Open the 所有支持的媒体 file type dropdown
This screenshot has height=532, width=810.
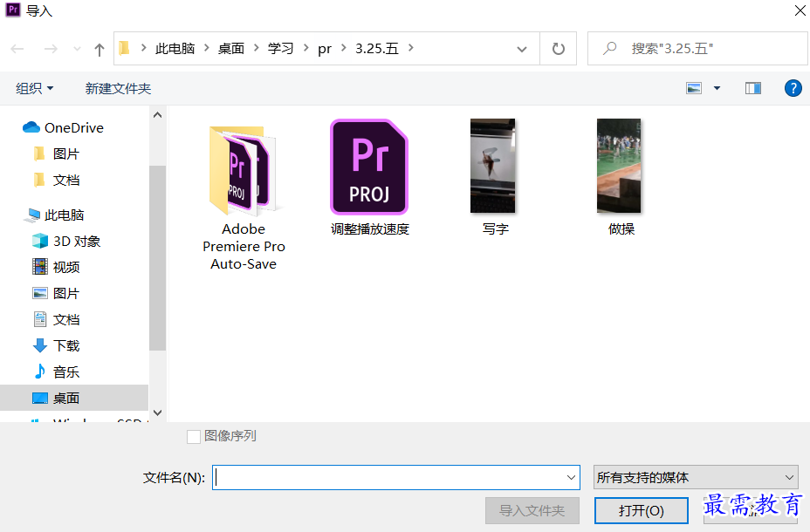click(696, 477)
